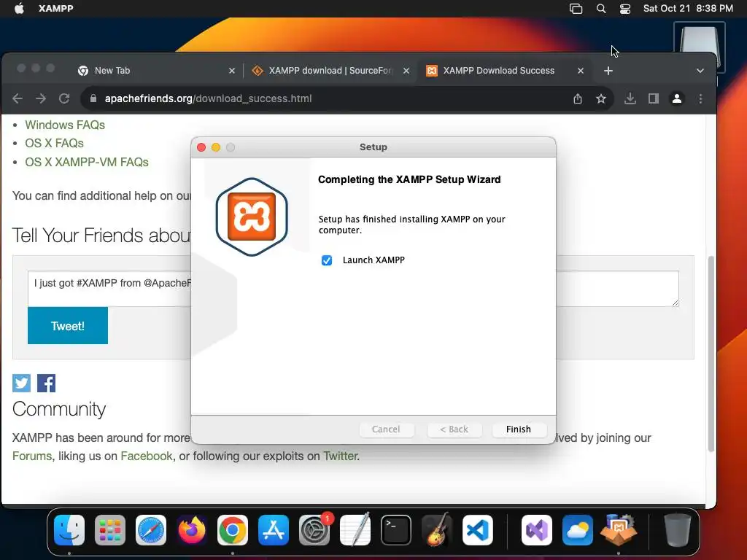Open App Store from the Dock
This screenshot has height=560, width=747.
click(x=274, y=530)
